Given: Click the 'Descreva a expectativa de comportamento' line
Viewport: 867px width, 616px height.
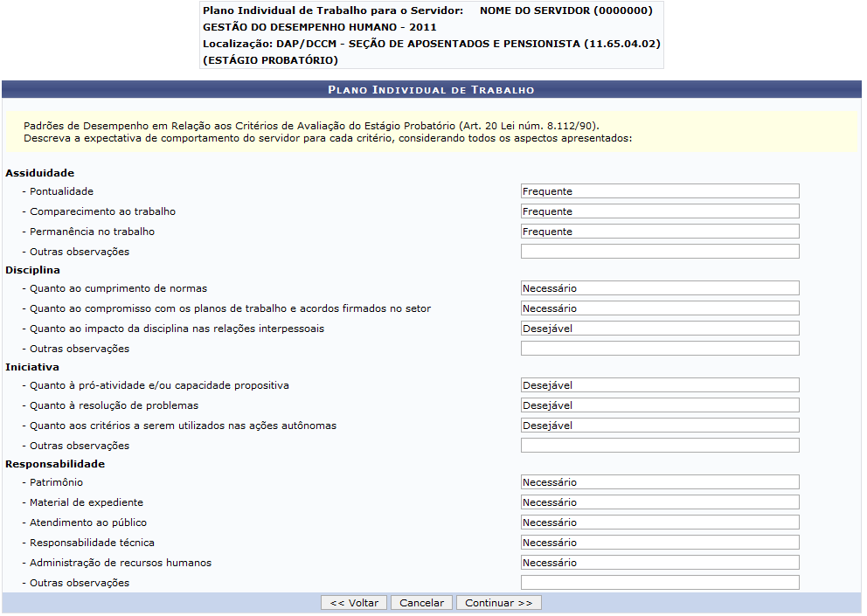Looking at the screenshot, I should click(328, 138).
